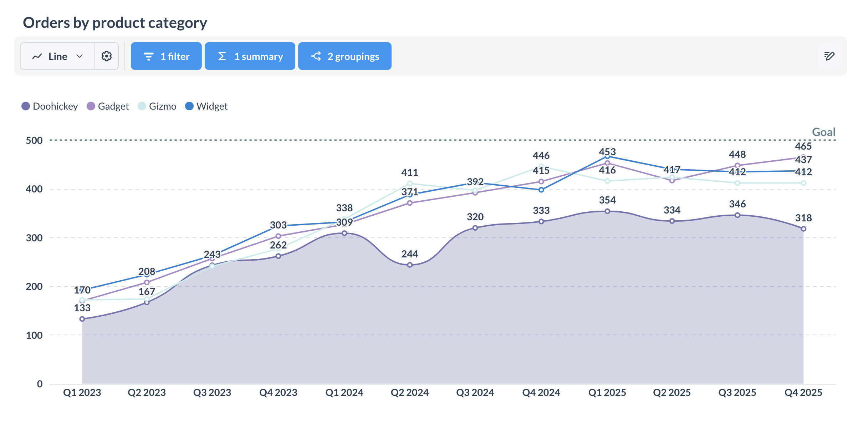
Task: Hide the Gizmo series via the legend
Action: tap(162, 106)
